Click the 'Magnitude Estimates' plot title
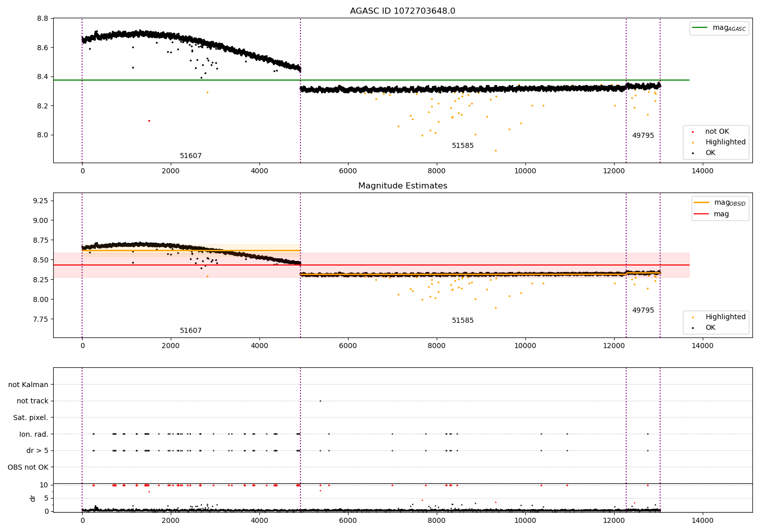Screen dimensions: 760x532 coord(402,186)
